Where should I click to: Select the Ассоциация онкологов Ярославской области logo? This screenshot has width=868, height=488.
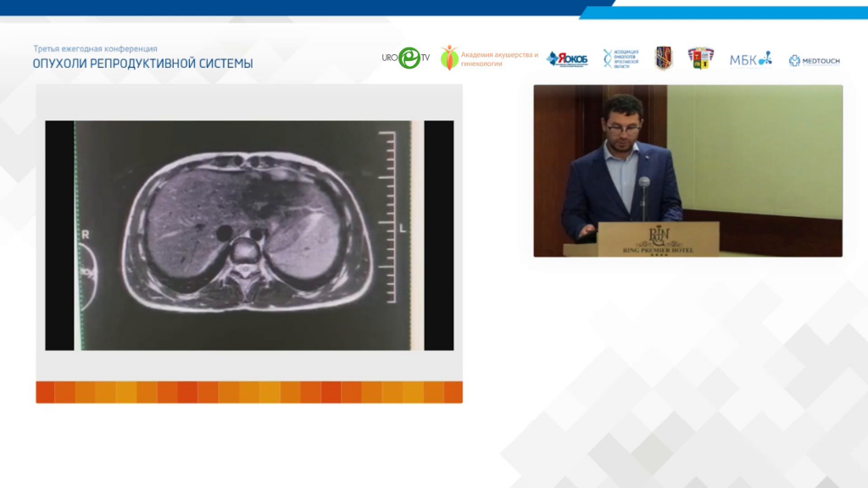[620, 58]
